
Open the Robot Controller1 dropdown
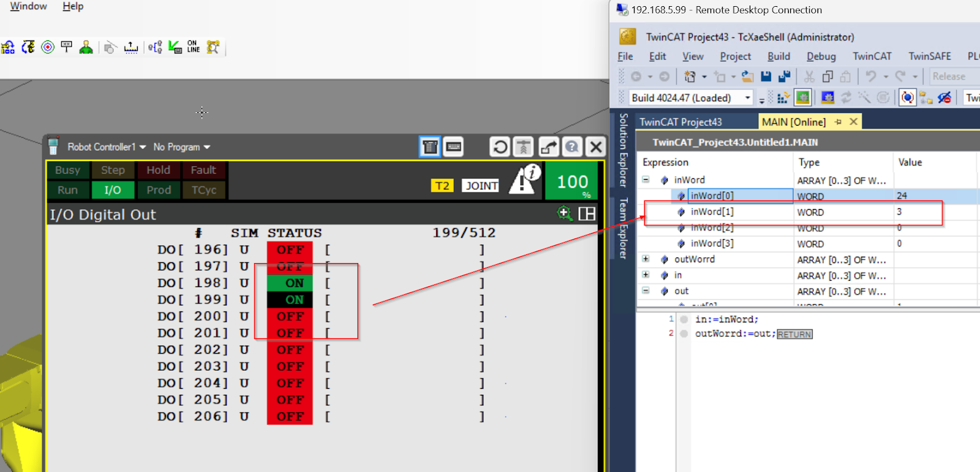tap(107, 147)
